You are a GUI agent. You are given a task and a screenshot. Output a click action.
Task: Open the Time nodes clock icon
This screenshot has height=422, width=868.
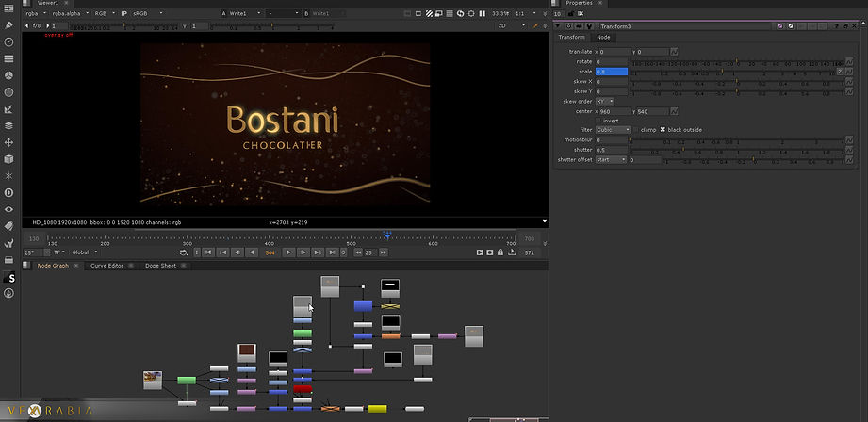(x=8, y=42)
